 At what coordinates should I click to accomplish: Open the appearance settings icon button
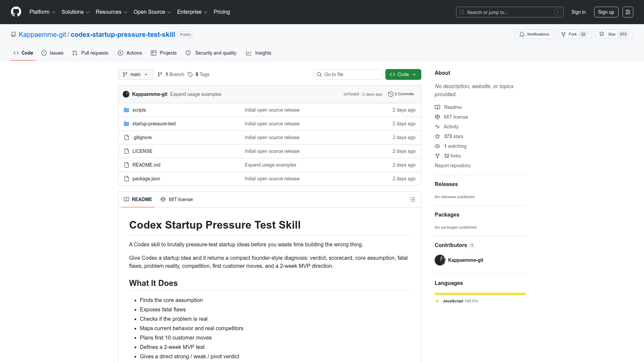tap(628, 12)
